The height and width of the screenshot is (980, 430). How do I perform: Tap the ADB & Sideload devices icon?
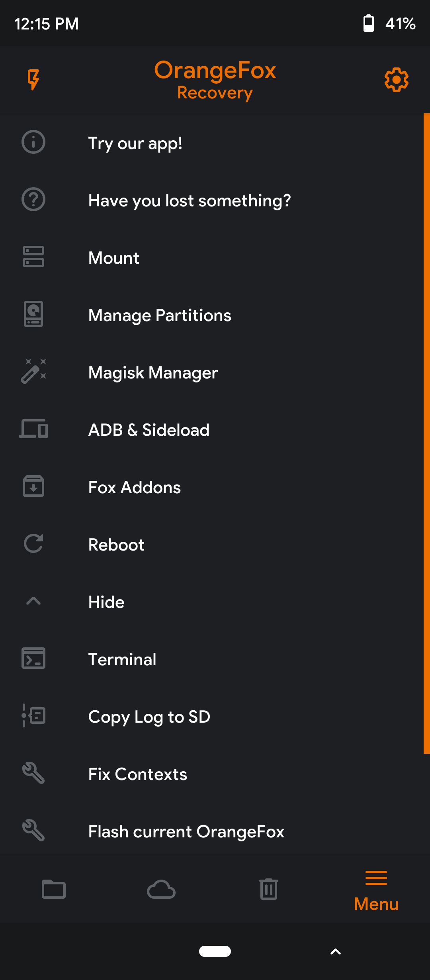click(x=33, y=429)
